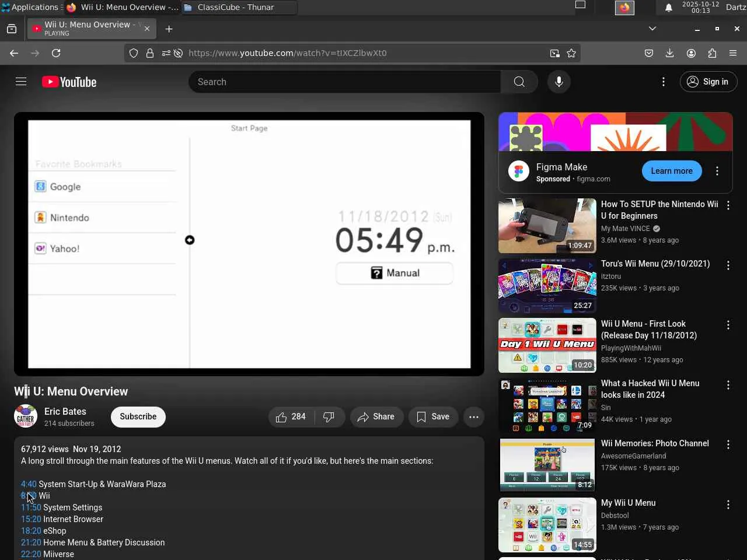
Task: Open a new browser tab
Action: pyautogui.click(x=169, y=29)
